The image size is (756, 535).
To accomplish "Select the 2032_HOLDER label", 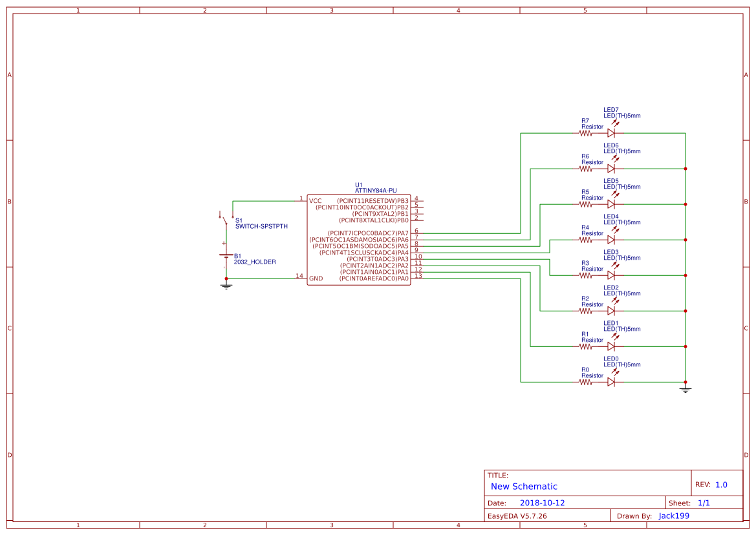I will tap(255, 262).
